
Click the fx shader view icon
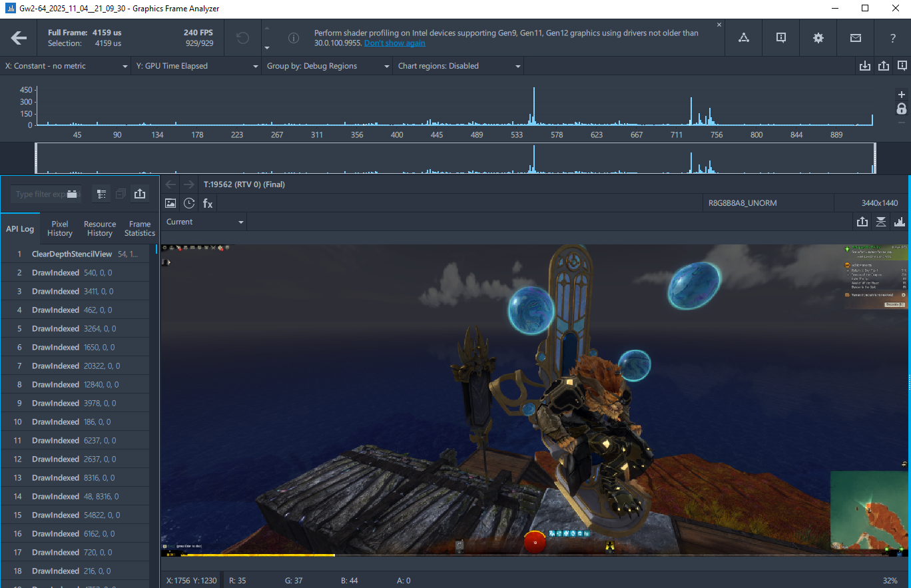208,203
